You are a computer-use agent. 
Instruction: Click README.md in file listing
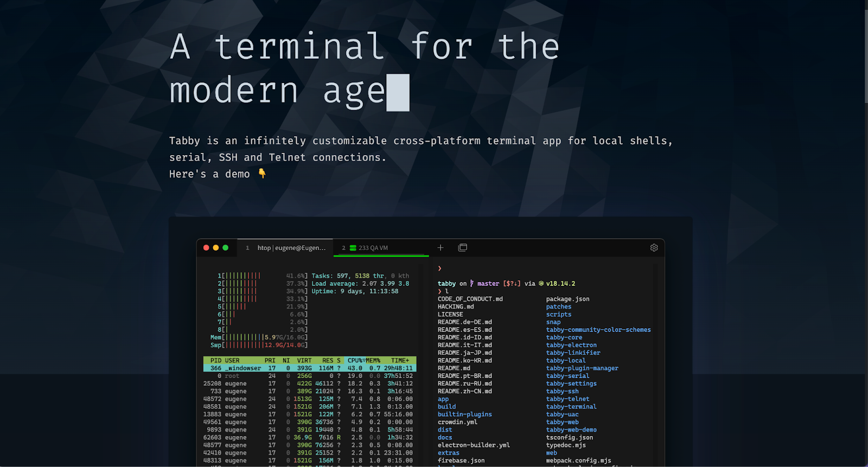454,368
